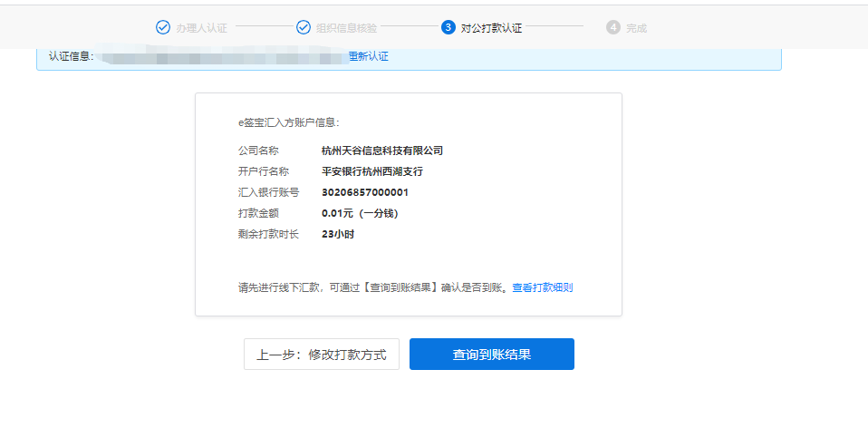Click the checkmark icon for 组织信息核验 step
Screen dimensions: 868x428
(304, 27)
